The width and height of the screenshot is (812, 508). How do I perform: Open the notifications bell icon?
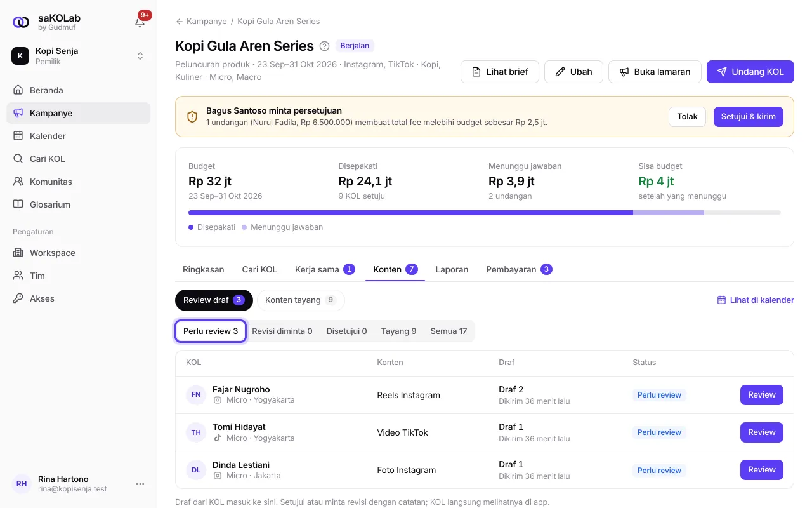click(x=140, y=22)
